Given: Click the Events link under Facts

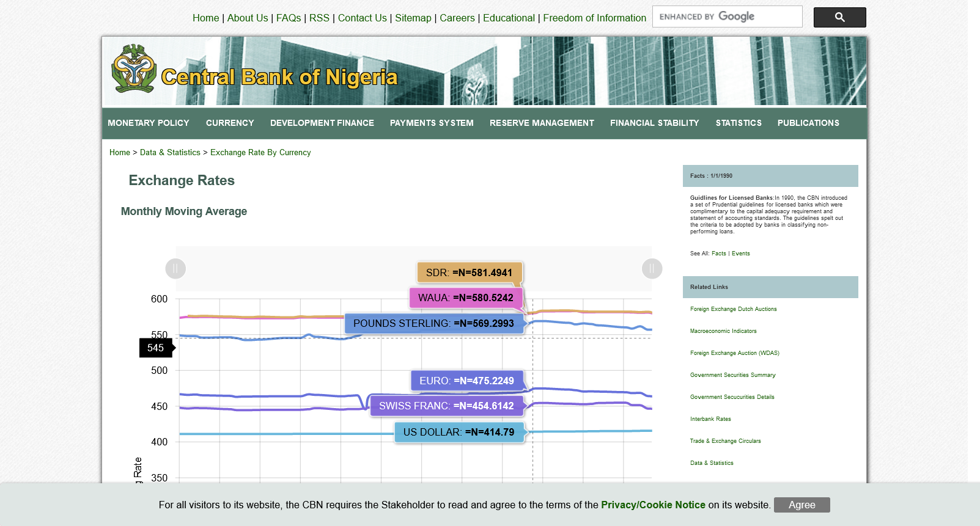Looking at the screenshot, I should (x=740, y=254).
